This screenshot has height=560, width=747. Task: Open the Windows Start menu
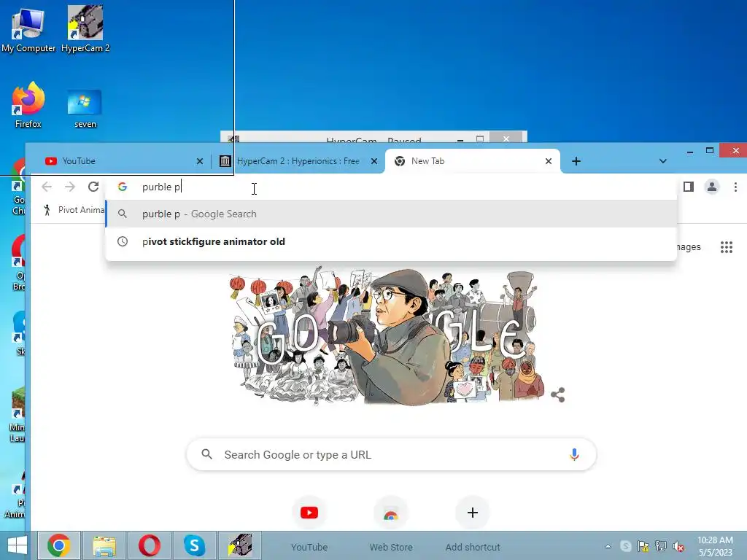point(18,545)
